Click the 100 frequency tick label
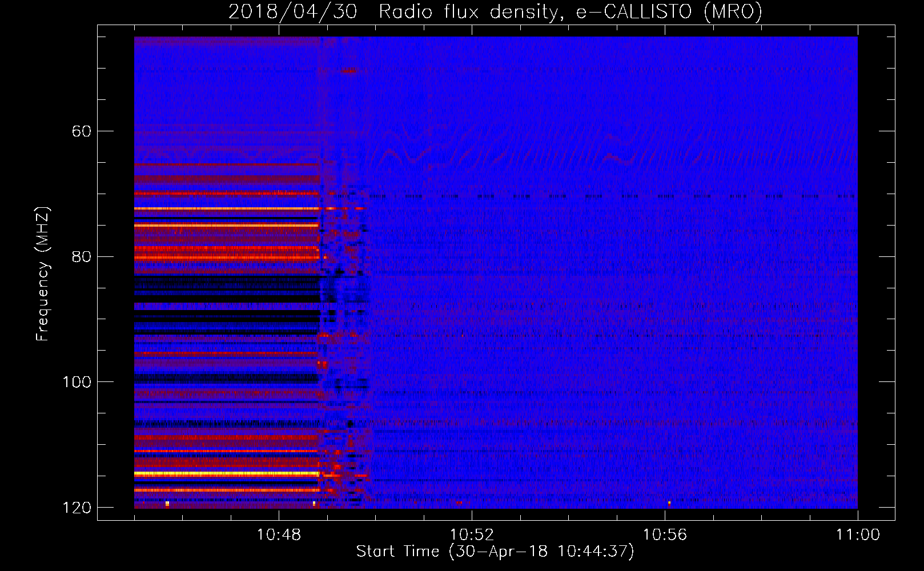The image size is (924, 571). [77, 382]
